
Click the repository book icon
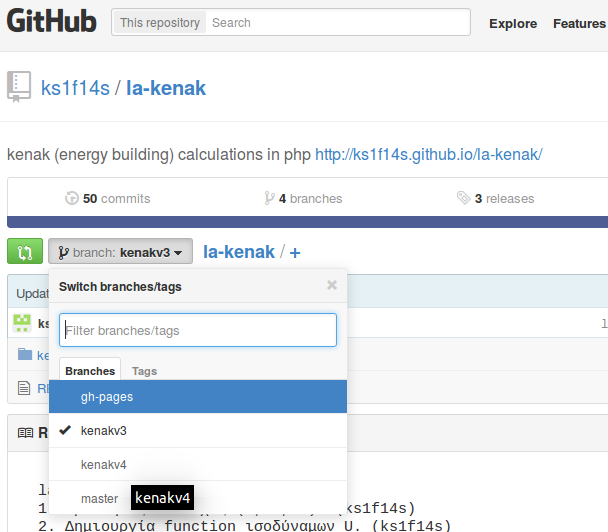click(19, 87)
